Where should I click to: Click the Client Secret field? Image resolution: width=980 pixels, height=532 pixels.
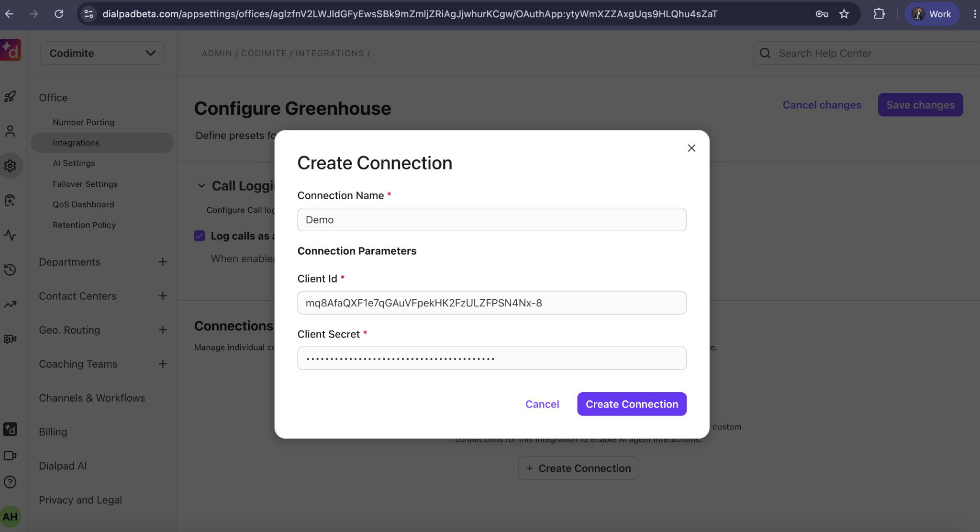492,358
